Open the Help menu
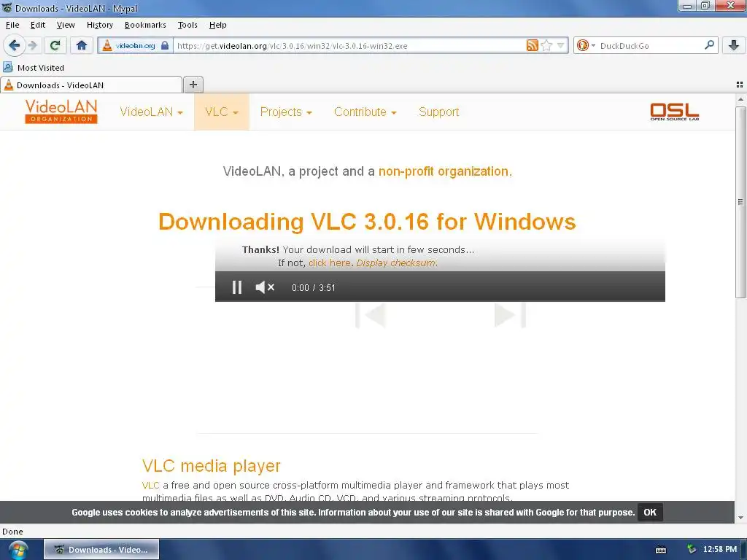747x560 pixels. (x=217, y=25)
